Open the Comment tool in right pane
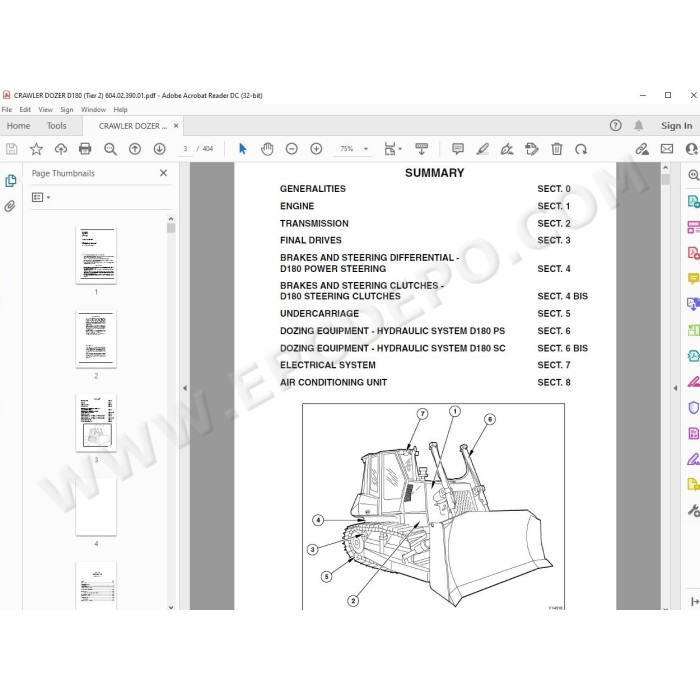This screenshot has height=700, width=700. (x=693, y=279)
